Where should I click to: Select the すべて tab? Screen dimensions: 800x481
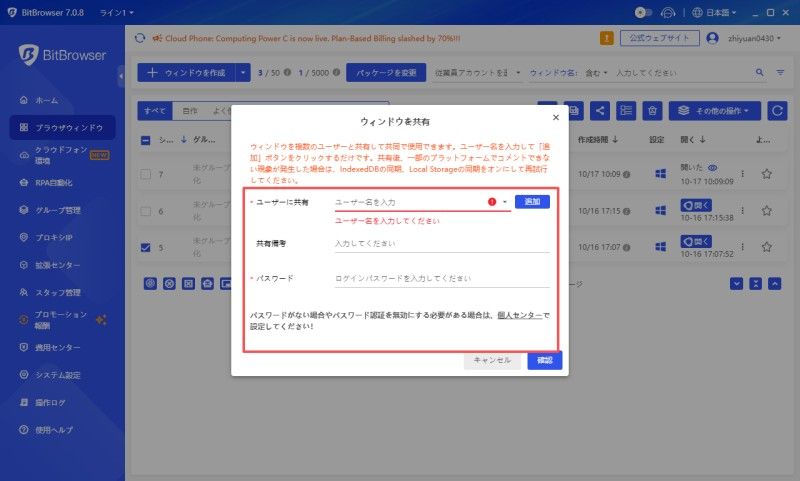(x=155, y=111)
